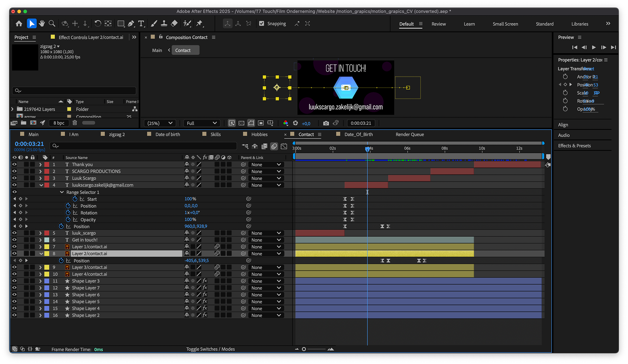Toggle visibility of Shape Layer 2
This screenshot has height=364, width=628.
click(14, 315)
